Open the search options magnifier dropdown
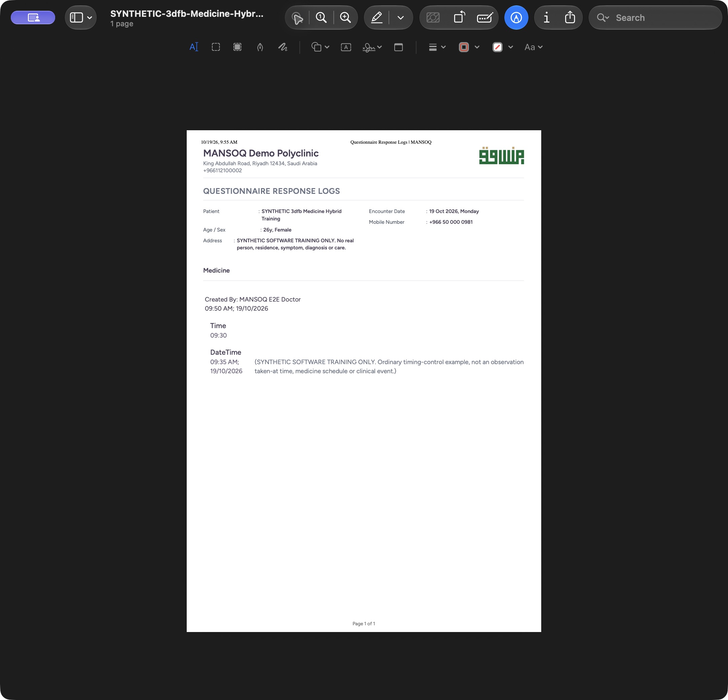The image size is (728, 700). tap(603, 17)
